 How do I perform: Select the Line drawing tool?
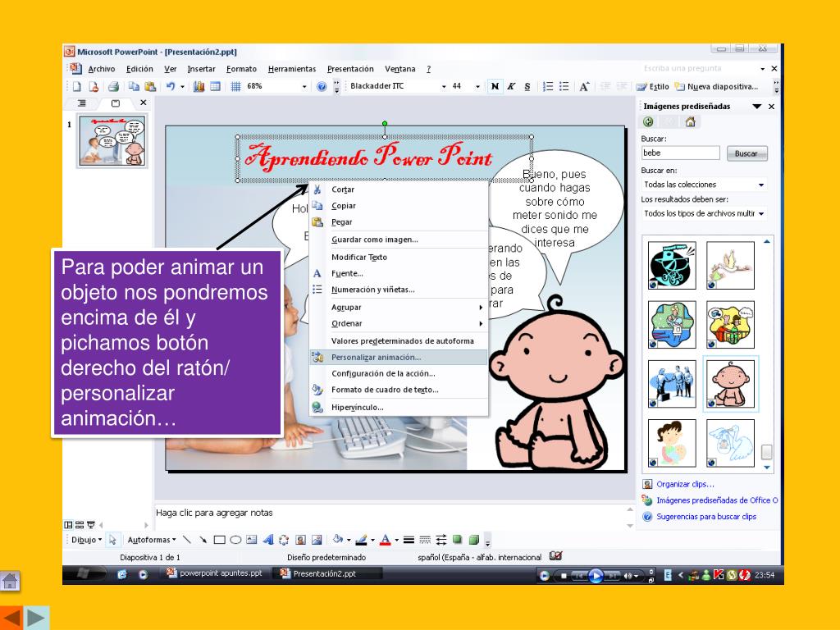186,540
